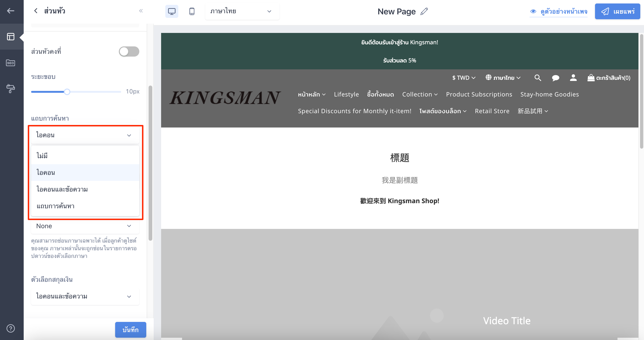Image resolution: width=644 pixels, height=340 pixels.
Task: Adjust the ระยะขอบ slider handle
Action: [67, 92]
